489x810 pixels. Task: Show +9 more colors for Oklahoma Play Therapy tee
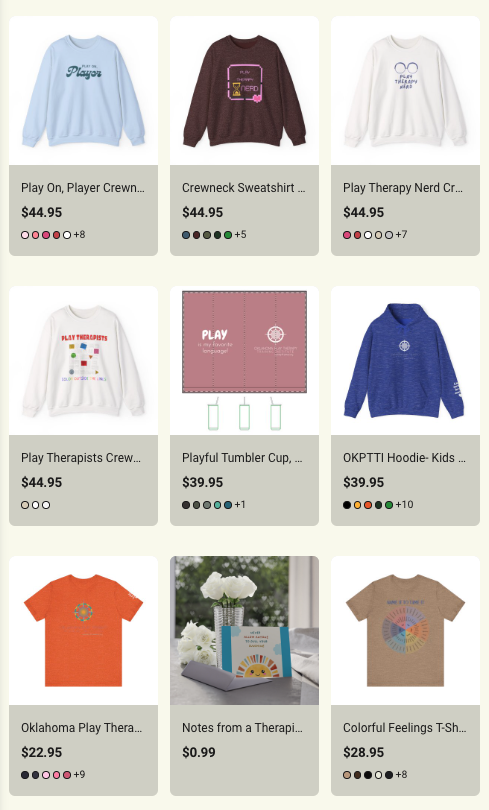(79, 774)
